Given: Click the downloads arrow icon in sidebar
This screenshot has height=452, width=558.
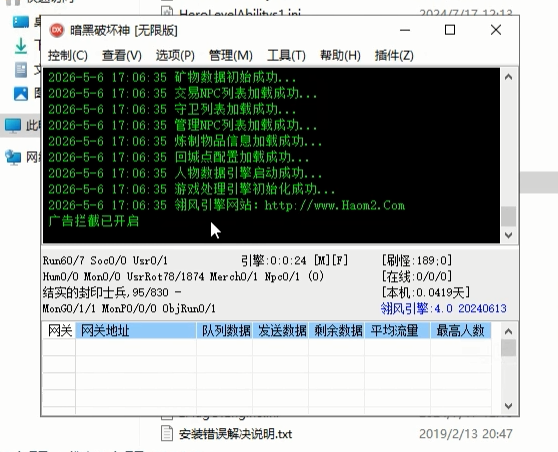Looking at the screenshot, I should point(21,46).
